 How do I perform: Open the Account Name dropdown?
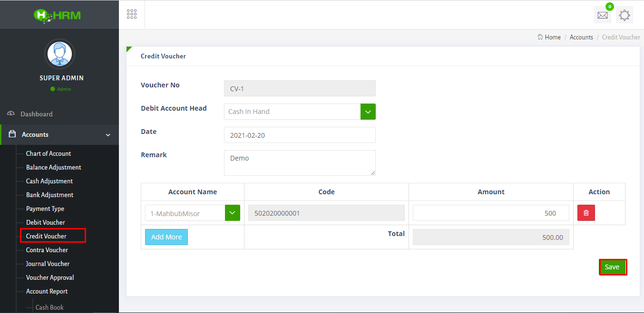click(232, 212)
